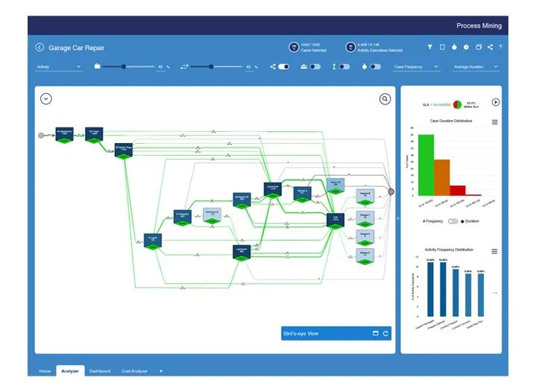Open the Activity Frequency Distribution chart menu
The image size is (536, 392).
[x=494, y=251]
